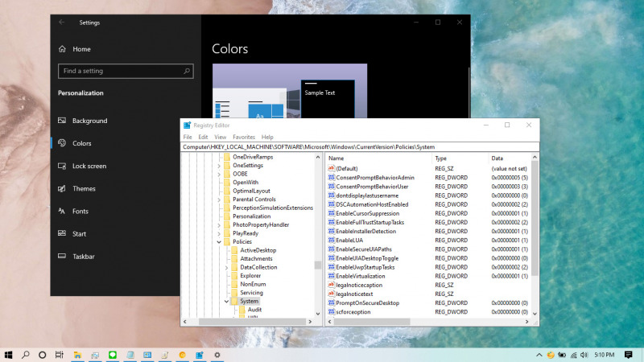
Task: Open File Explorer from taskbar
Action: click(x=77, y=355)
